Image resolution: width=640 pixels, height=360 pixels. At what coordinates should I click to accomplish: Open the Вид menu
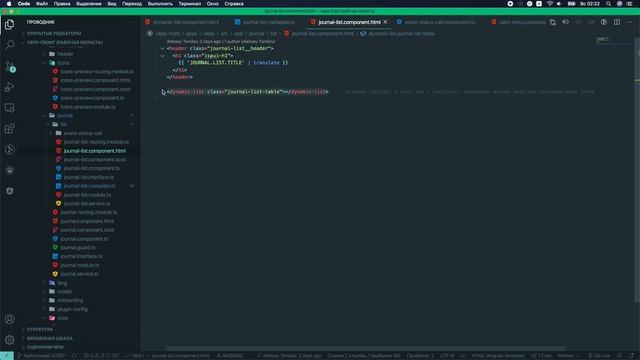tap(112, 4)
